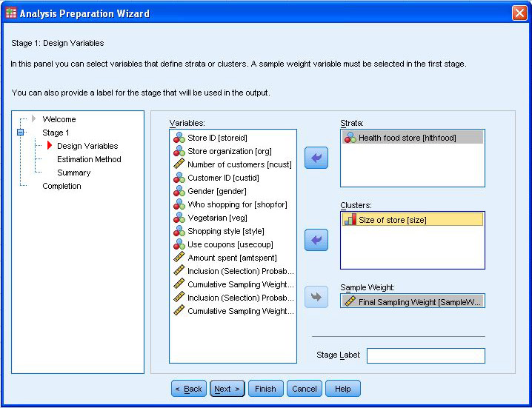Click the Finish button
This screenshot has height=408, width=532.
[265, 389]
